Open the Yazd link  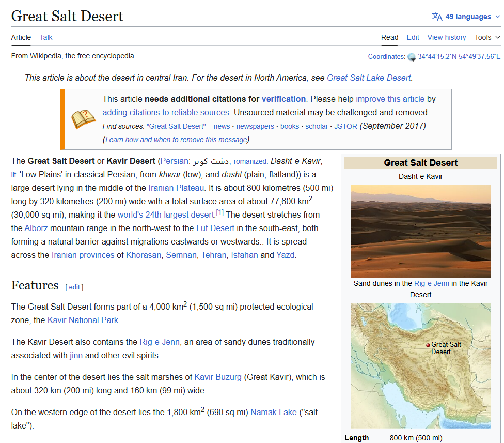coord(286,255)
